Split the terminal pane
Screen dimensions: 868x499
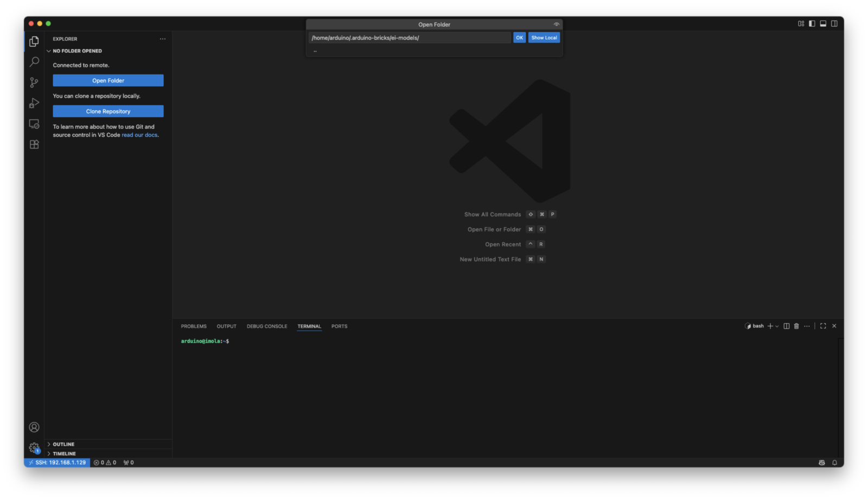tap(786, 326)
